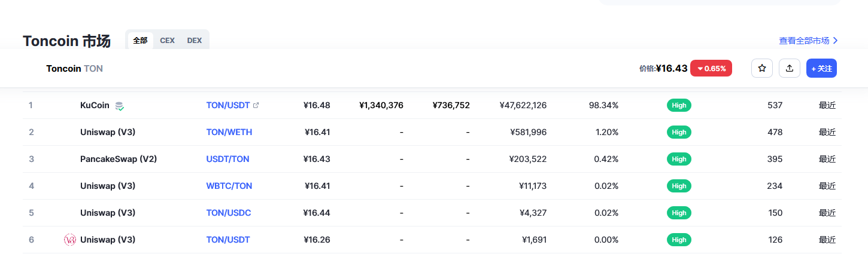The image size is (868, 257).
Task: Click the ¥736,752 depth value
Action: coord(451,105)
